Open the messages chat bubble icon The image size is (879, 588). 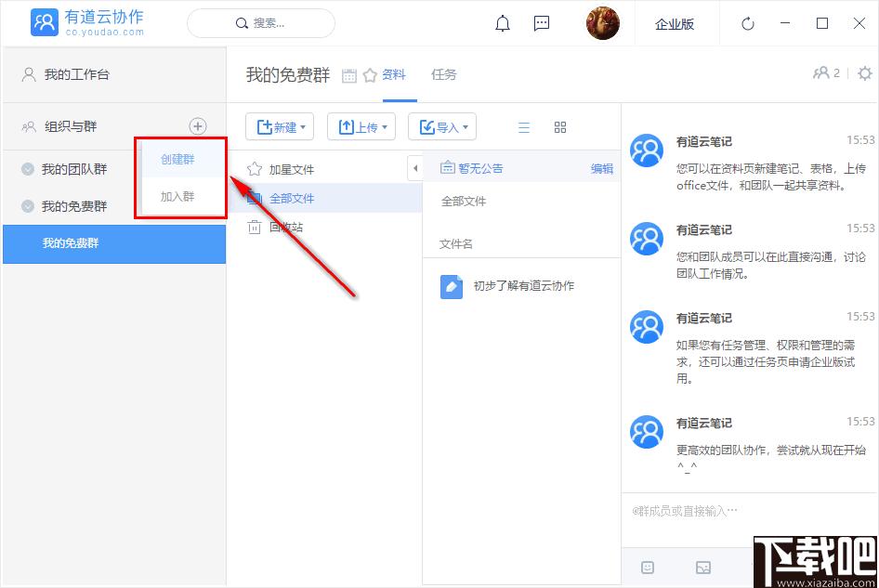[542, 23]
